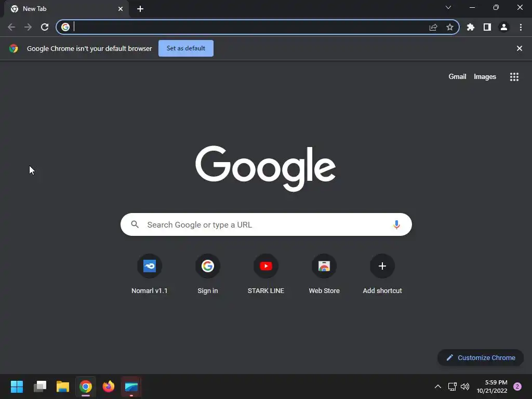Select the New Tab tab
Image resolution: width=532 pixels, height=399 pixels.
66,9
